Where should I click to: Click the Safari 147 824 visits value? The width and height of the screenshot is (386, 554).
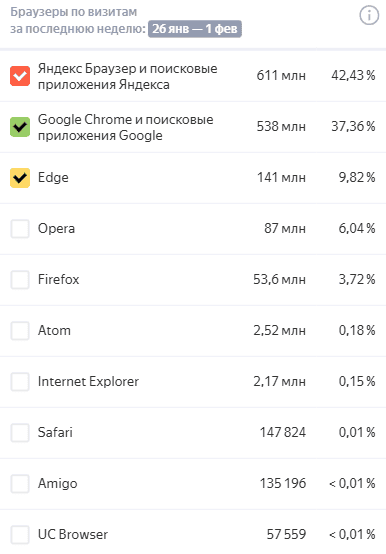[x=283, y=432]
